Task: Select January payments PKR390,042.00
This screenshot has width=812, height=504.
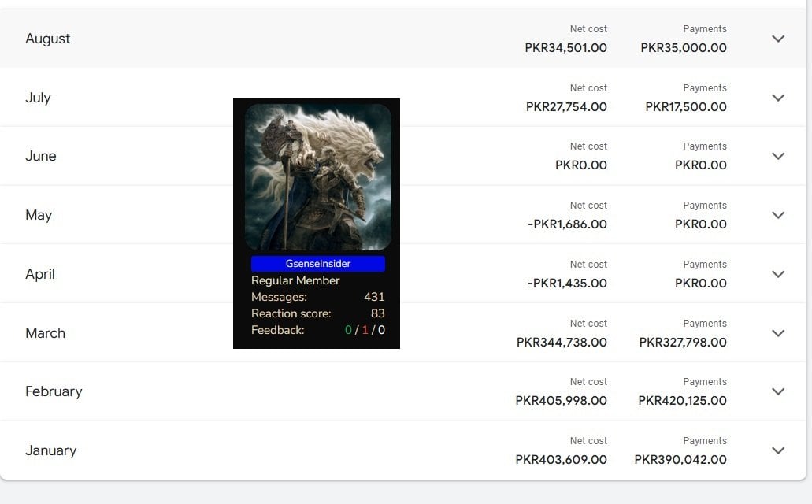Action: click(x=680, y=460)
